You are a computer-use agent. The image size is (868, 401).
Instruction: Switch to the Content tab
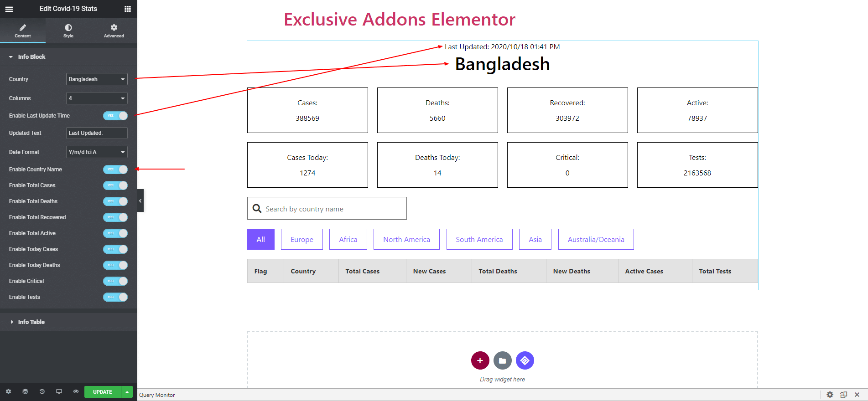[23, 31]
